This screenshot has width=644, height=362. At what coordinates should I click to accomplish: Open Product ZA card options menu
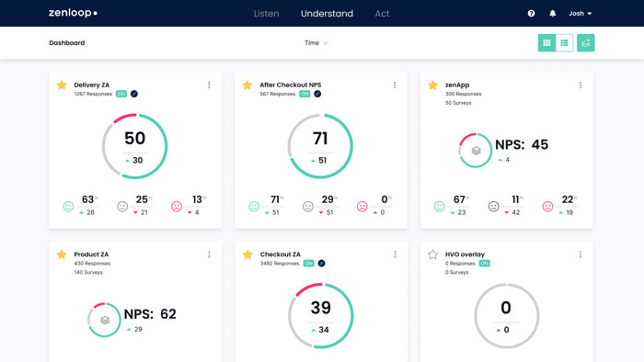tap(209, 255)
